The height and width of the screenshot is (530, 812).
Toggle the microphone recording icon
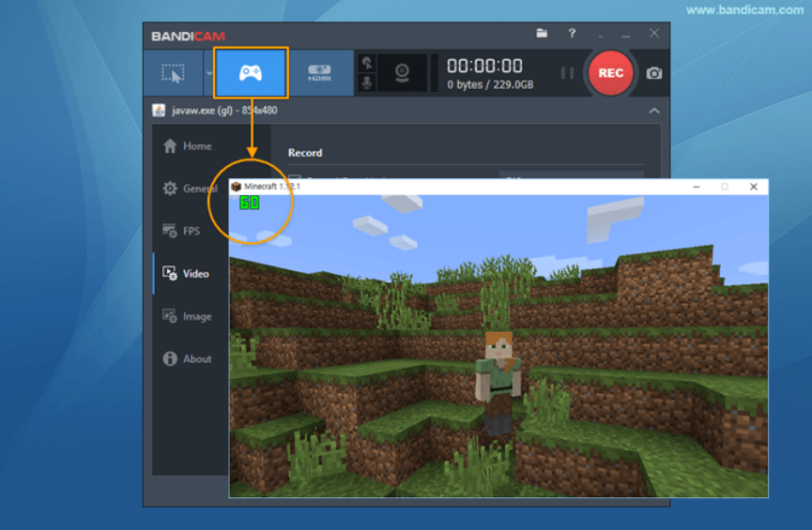pos(367,83)
